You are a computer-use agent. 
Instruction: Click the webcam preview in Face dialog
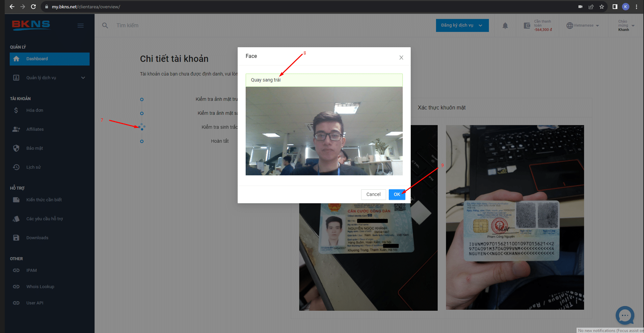coord(324,131)
